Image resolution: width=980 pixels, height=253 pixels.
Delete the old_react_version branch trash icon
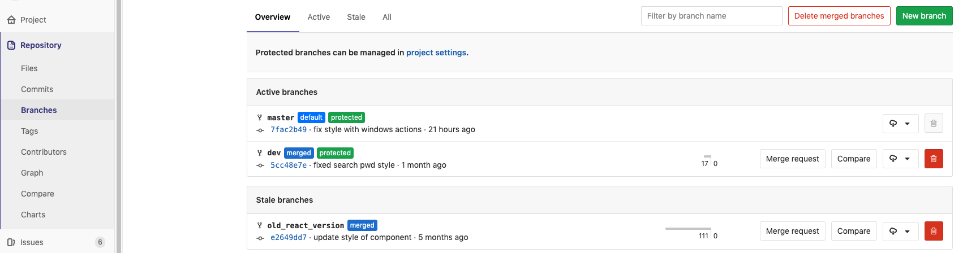(x=933, y=231)
